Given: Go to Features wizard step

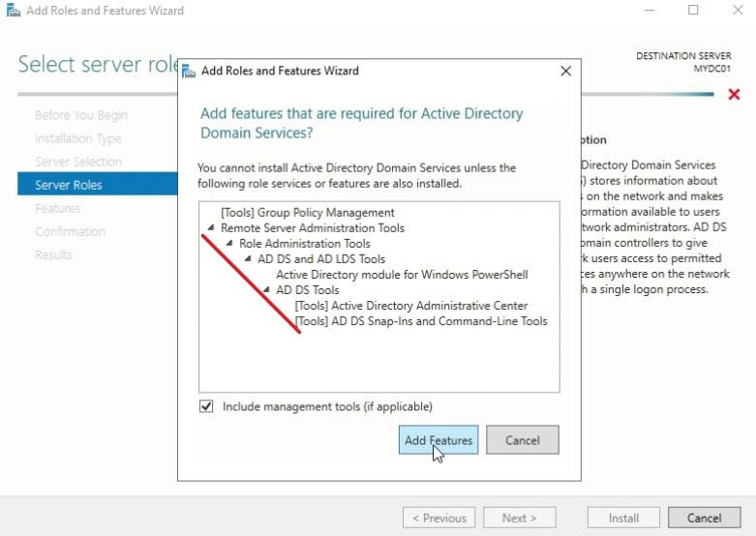Looking at the screenshot, I should click(58, 208).
